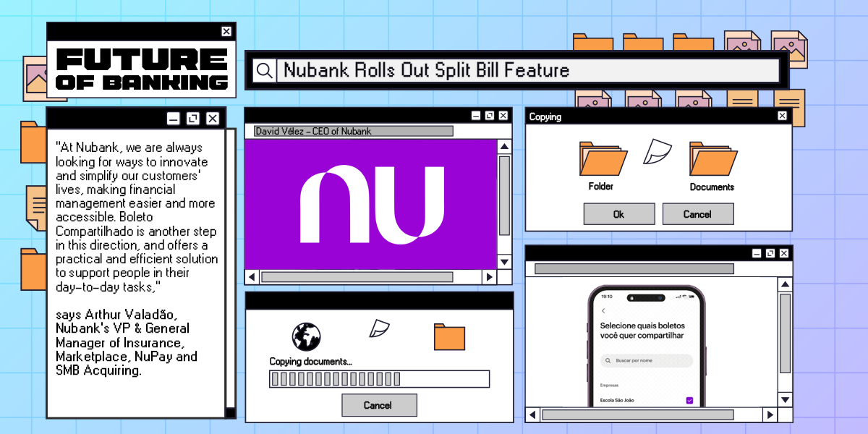
Task: Close the Future of Banking window
Action: 226,31
